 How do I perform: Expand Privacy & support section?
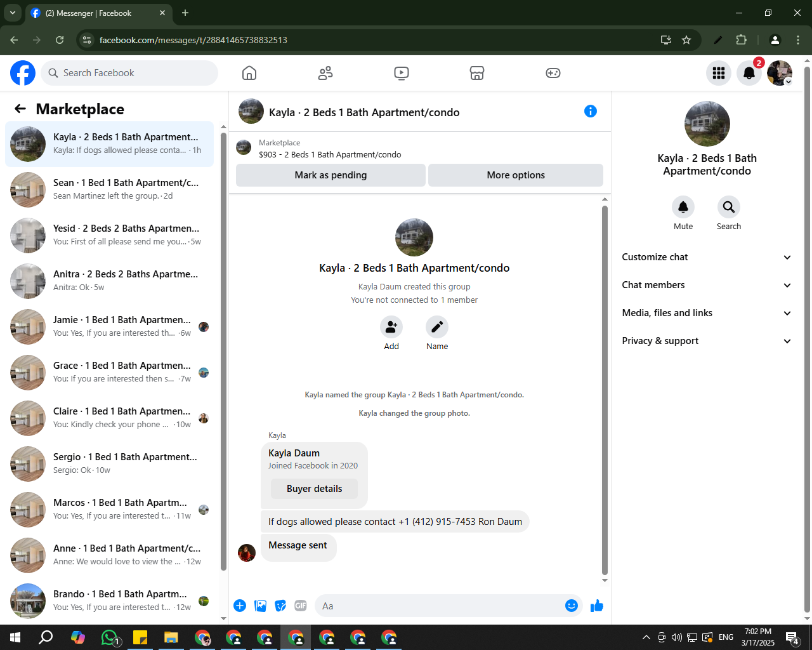point(707,341)
